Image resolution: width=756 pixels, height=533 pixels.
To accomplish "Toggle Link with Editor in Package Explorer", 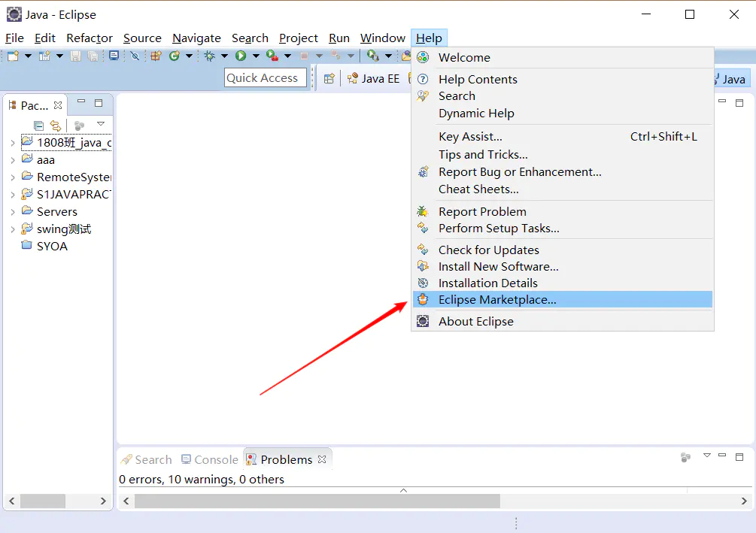I will (56, 126).
